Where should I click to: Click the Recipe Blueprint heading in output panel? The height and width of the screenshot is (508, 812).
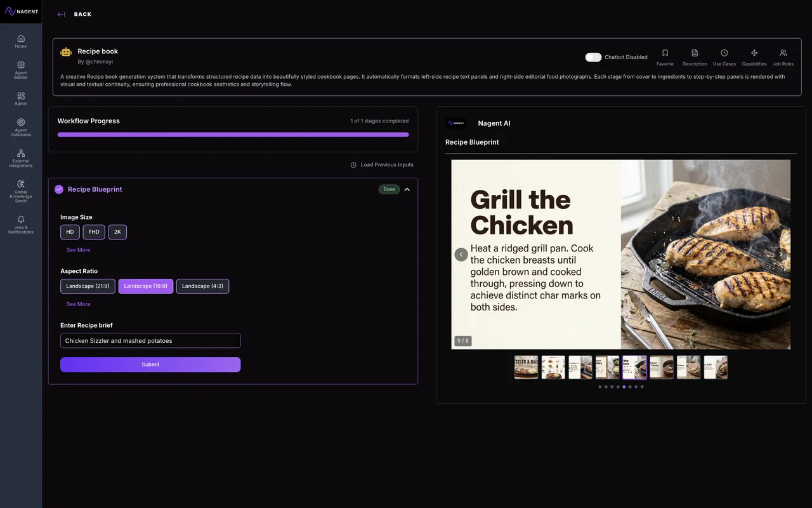point(472,142)
